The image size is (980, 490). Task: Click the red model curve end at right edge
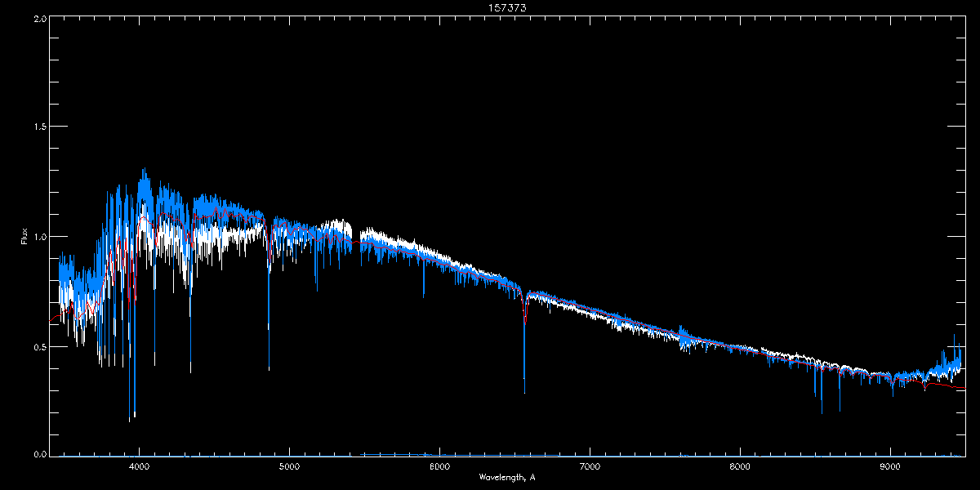coord(960,390)
